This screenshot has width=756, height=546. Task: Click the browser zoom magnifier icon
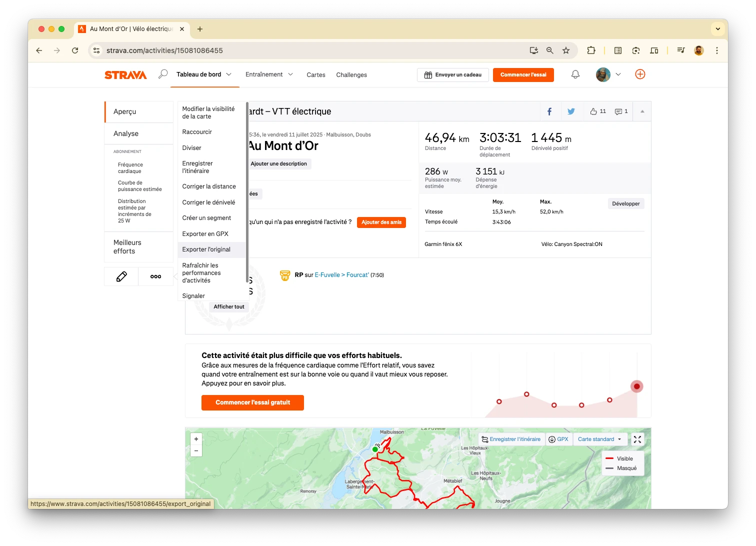[550, 50]
